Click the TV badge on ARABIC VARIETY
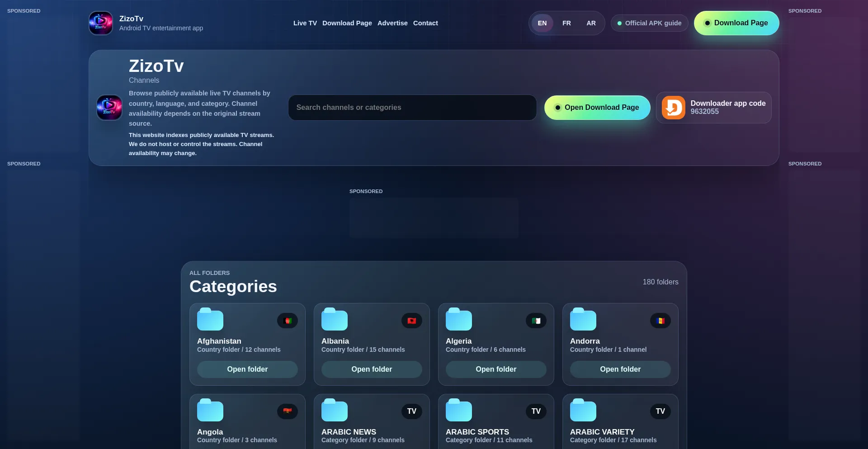The image size is (868, 449). (660, 411)
